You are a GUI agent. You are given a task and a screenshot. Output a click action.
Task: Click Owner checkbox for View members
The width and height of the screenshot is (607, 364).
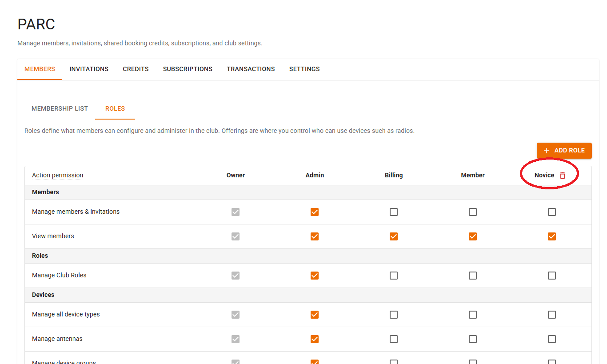236,236
